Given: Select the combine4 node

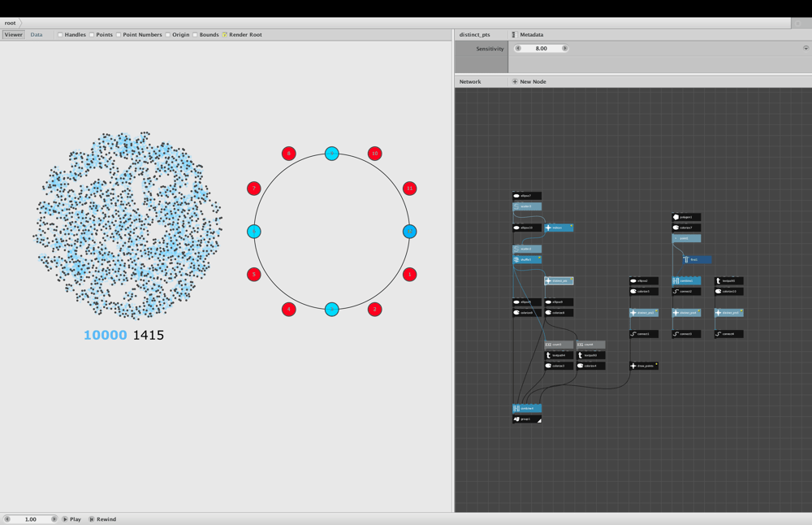Looking at the screenshot, I should tap(527, 409).
